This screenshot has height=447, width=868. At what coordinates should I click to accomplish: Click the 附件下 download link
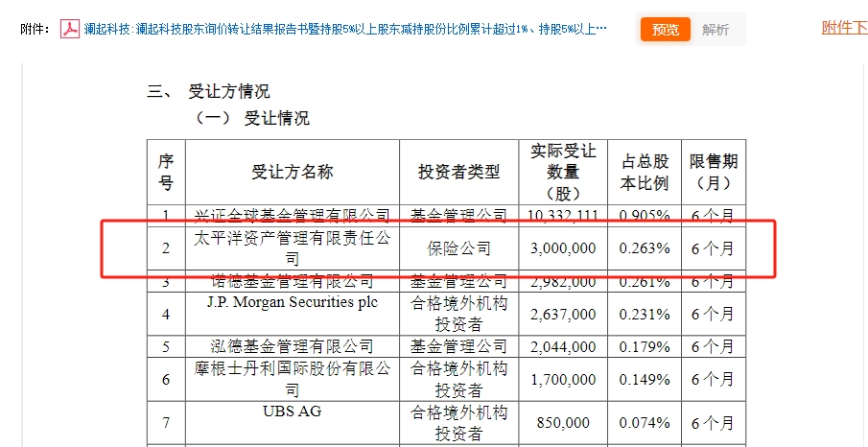(x=844, y=27)
